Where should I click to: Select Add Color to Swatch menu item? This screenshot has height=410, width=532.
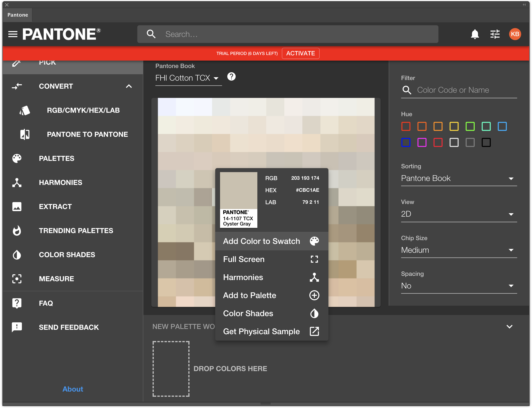click(272, 241)
